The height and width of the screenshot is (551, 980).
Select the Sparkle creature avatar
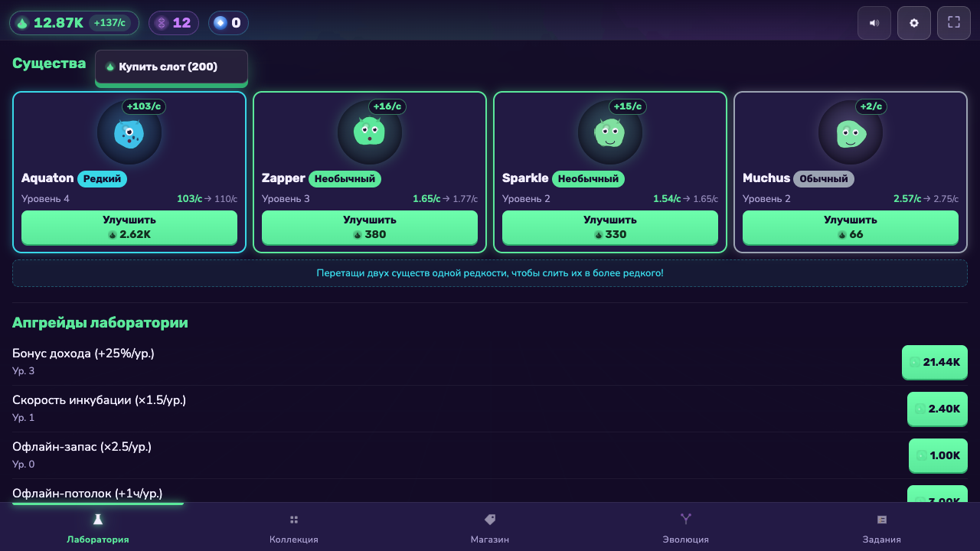point(610,132)
